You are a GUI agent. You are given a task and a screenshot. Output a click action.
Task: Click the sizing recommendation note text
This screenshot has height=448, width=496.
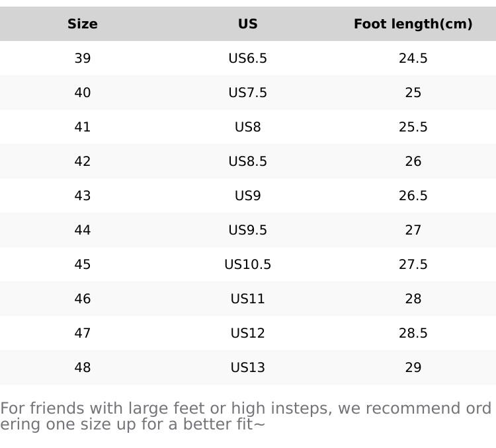(245, 416)
